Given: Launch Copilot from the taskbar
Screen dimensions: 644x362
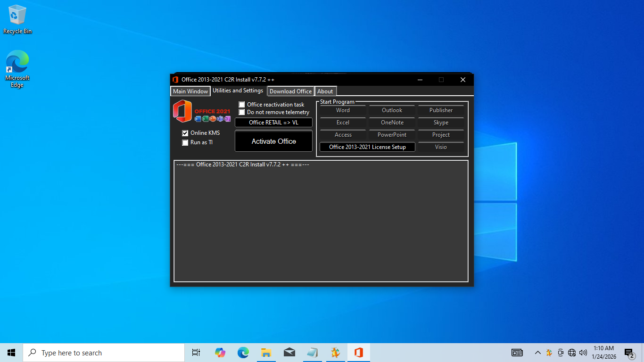Looking at the screenshot, I should 220,353.
